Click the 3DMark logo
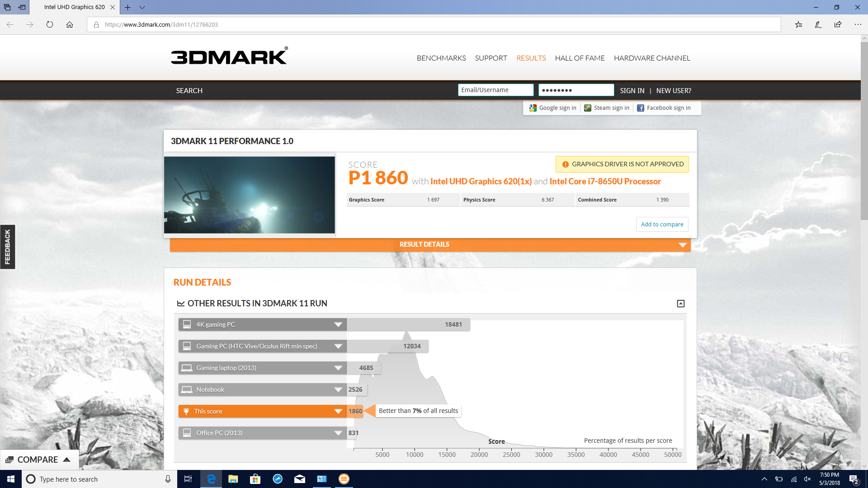The width and height of the screenshot is (868, 488). point(229,56)
